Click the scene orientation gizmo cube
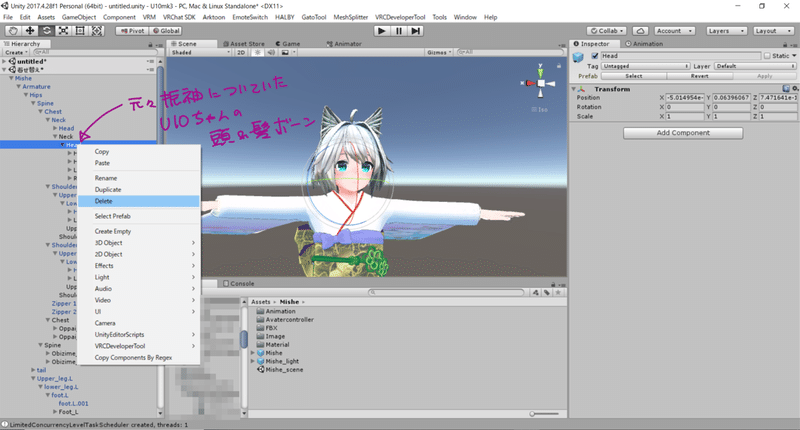This screenshot has width=800, height=430. [x=540, y=83]
